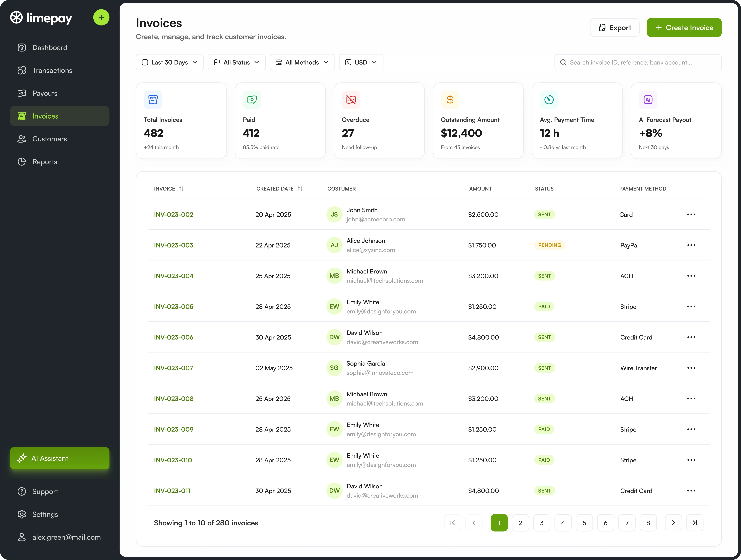
Task: Click the AI Forecast Payout icon
Action: [x=648, y=100]
